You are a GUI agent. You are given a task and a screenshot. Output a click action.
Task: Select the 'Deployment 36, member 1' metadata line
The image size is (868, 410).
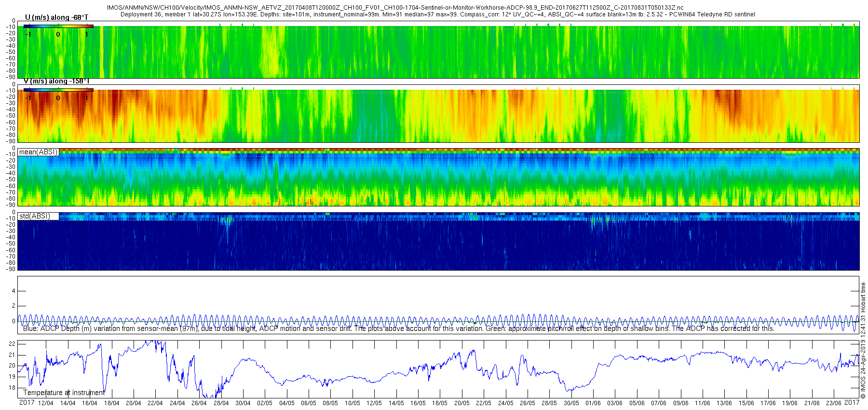pyautogui.click(x=438, y=14)
